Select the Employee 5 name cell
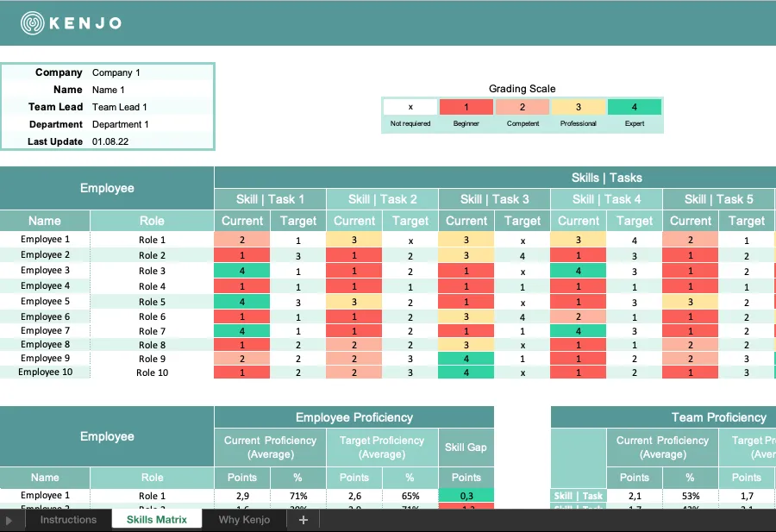The image size is (776, 532). click(x=45, y=302)
